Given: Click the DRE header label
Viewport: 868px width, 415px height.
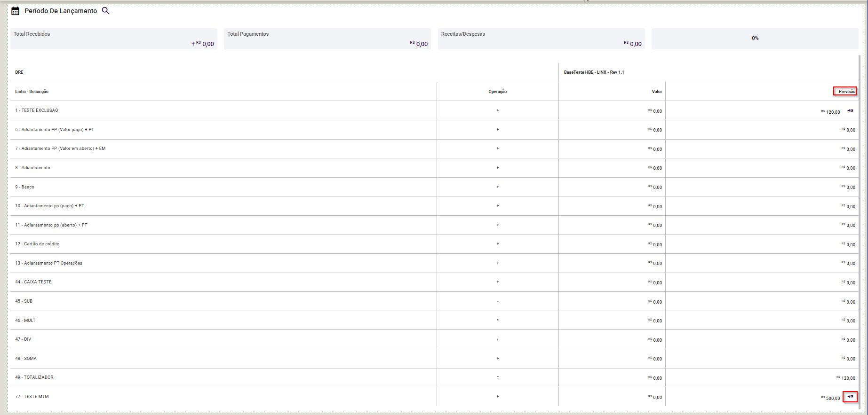Looking at the screenshot, I should [19, 72].
